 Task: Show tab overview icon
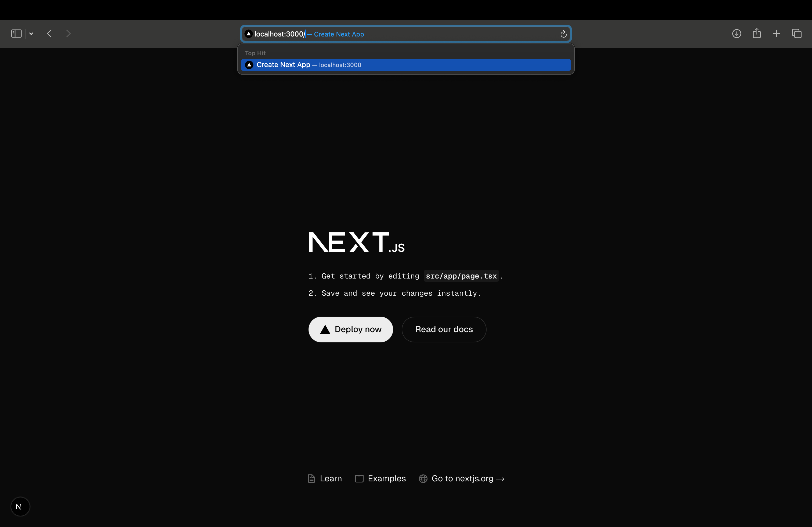click(796, 33)
